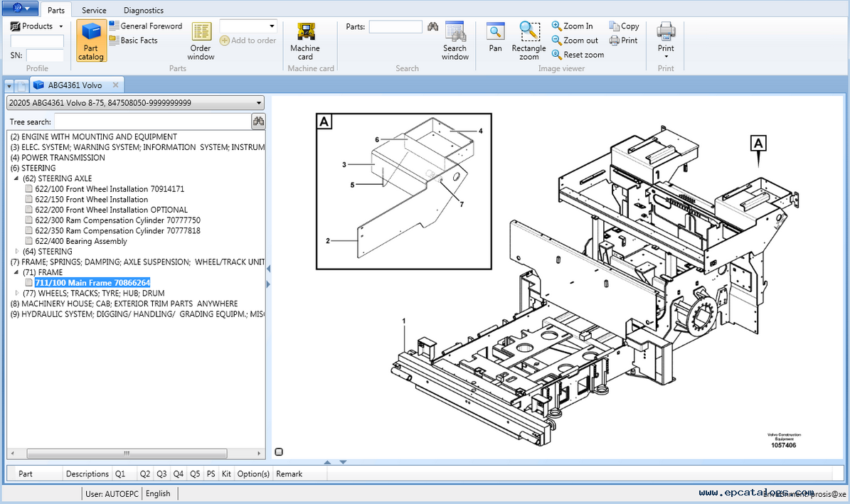Select the Rectangle zoom tool

pos(529,41)
